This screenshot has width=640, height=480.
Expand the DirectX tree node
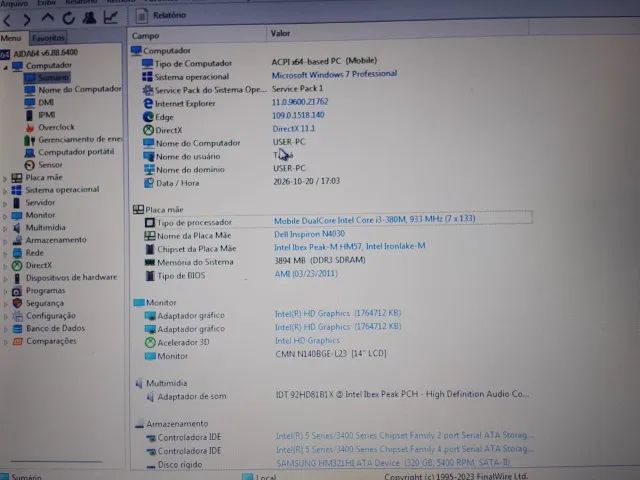[5, 267]
